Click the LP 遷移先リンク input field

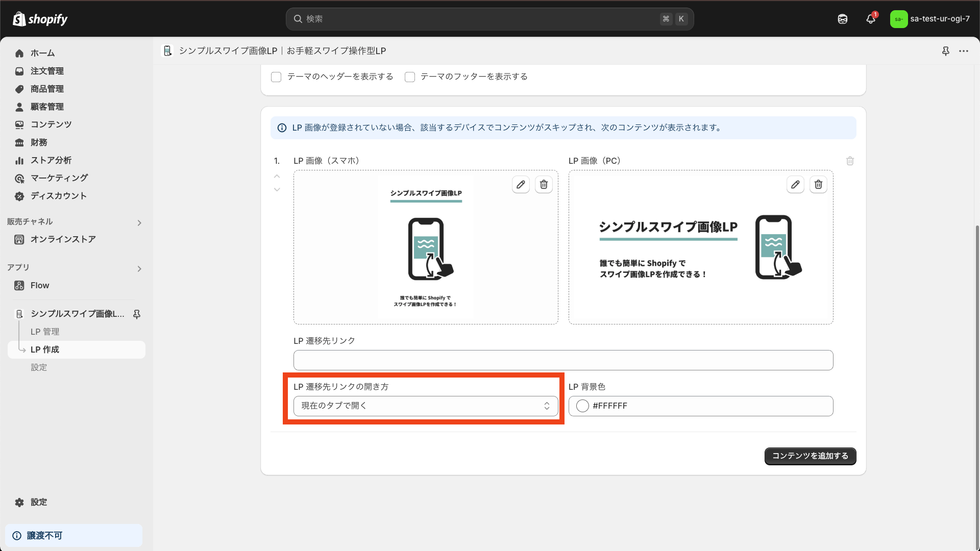[563, 360]
